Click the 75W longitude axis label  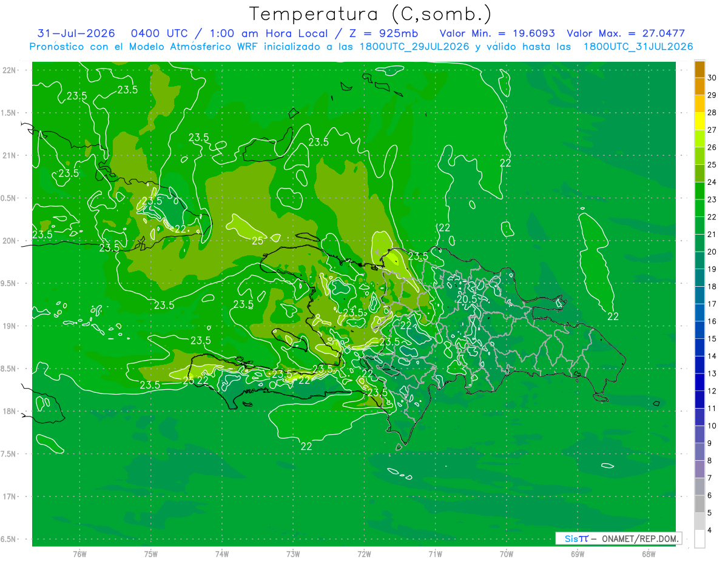pos(151,554)
